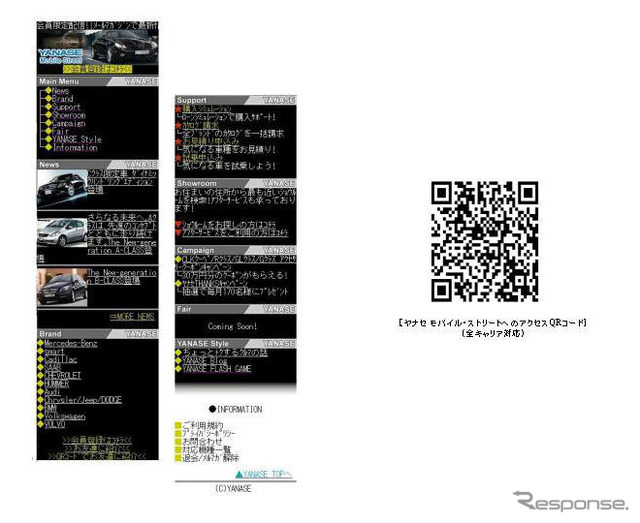Screen dimensions: 640x523
Task: Select the SAAB brand link
Action: [x=52, y=367]
